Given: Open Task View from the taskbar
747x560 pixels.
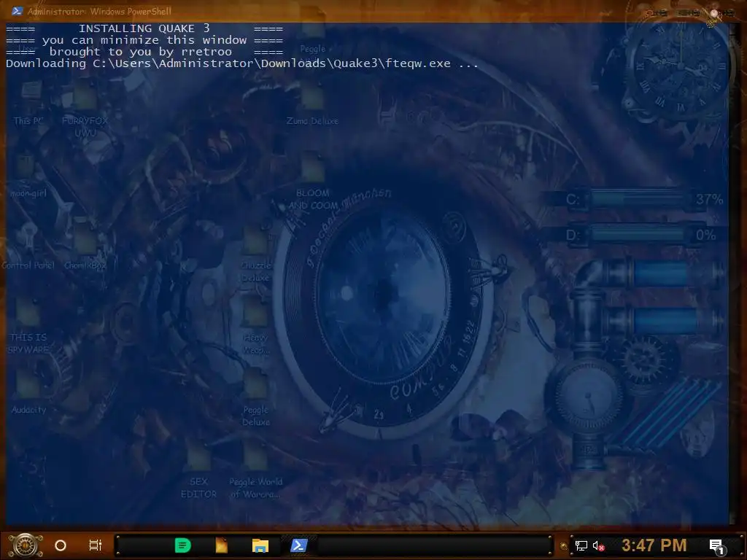Looking at the screenshot, I should 96,545.
